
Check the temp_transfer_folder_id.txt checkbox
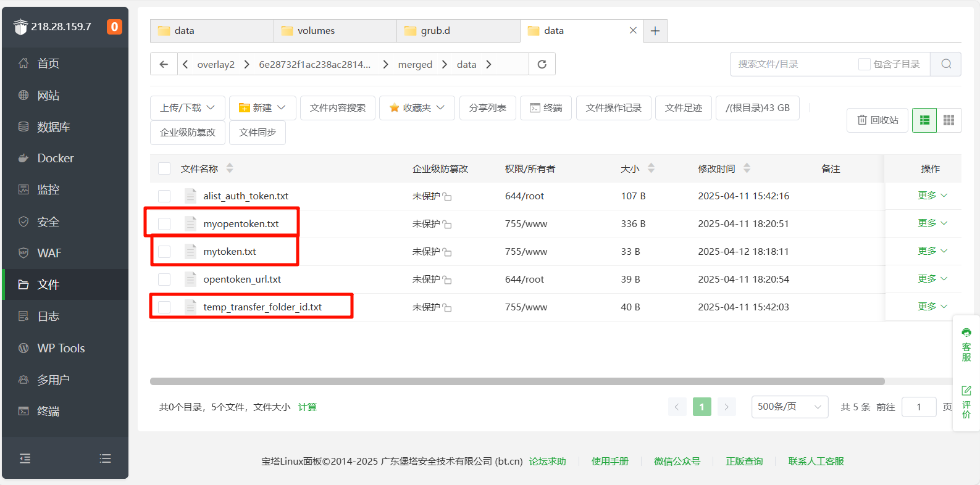(164, 307)
